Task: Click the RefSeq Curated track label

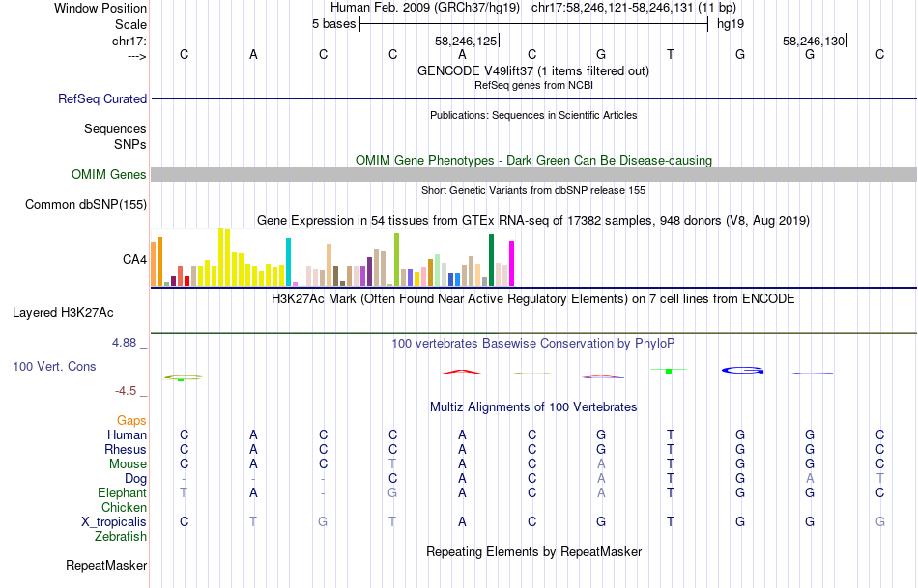Action: pyautogui.click(x=101, y=98)
